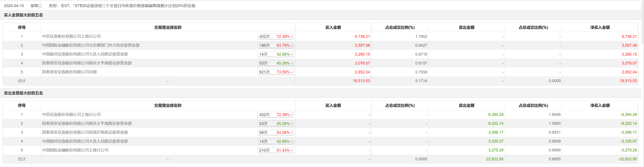The height and width of the screenshot is (167, 644).
Task: Click arrow icon beside 42.86% in buy table
Action: pos(292,54)
